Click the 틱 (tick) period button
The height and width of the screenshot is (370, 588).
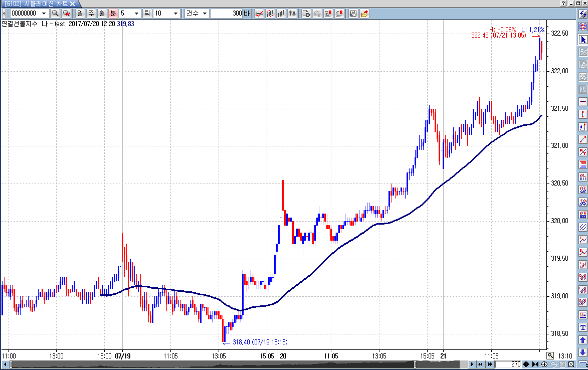(x=147, y=14)
